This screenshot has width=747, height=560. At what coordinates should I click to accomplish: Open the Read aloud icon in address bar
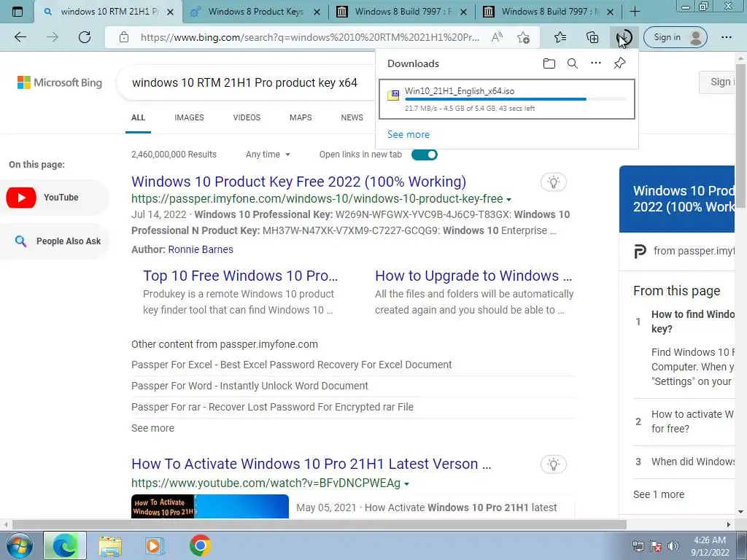tap(497, 37)
